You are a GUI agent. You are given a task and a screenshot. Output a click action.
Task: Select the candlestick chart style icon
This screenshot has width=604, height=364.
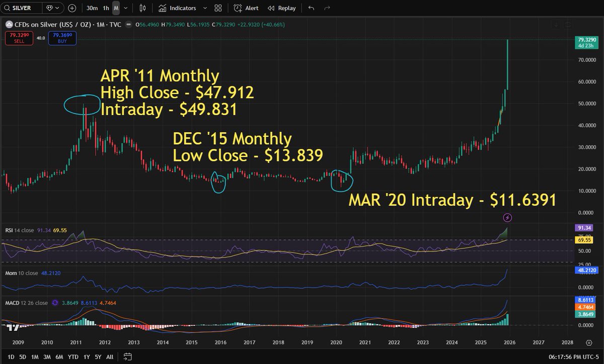point(142,8)
